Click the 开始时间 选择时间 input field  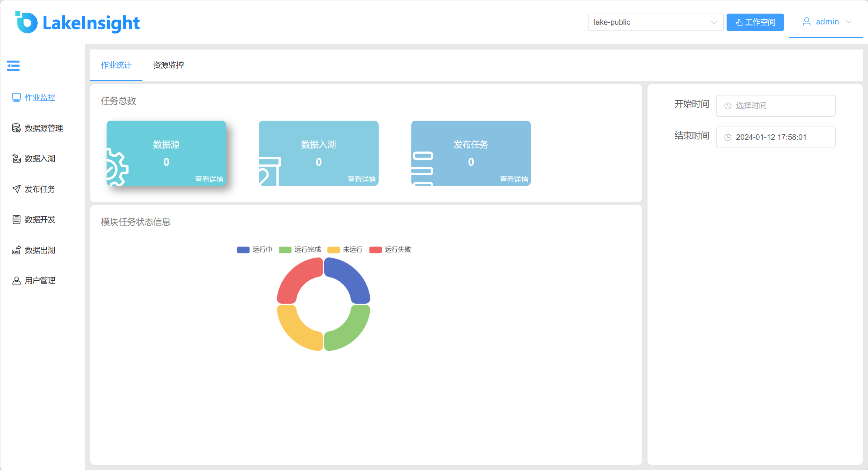[x=775, y=106]
